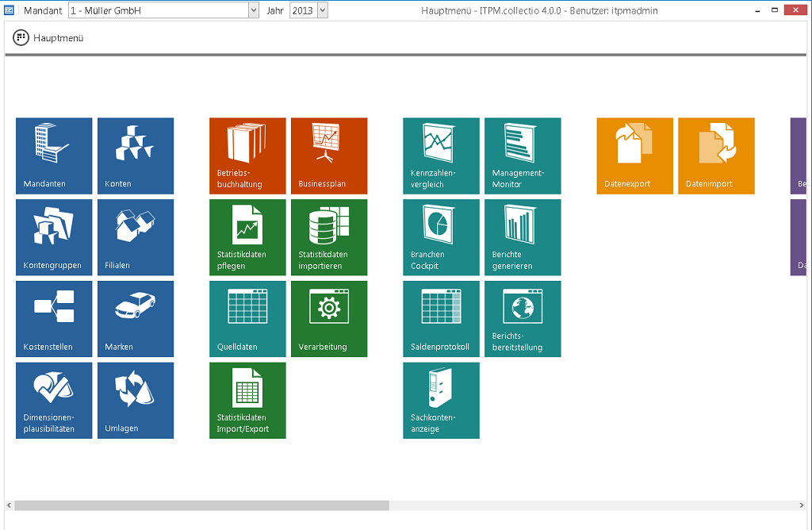Open the Konten tile
Image resolution: width=812 pixels, height=530 pixels.
(136, 156)
